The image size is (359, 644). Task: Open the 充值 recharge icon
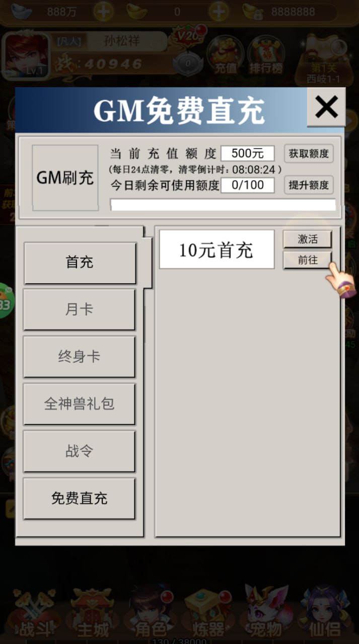pyautogui.click(x=225, y=55)
